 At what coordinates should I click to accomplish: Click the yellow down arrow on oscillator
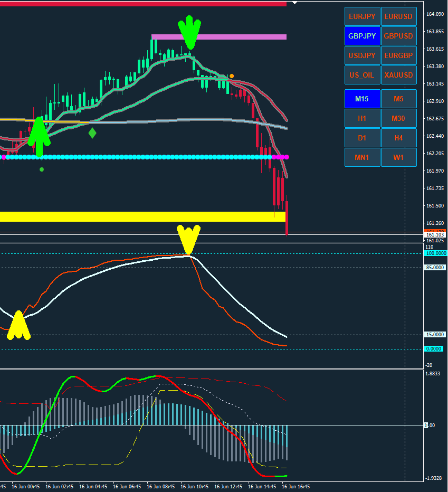tap(188, 239)
